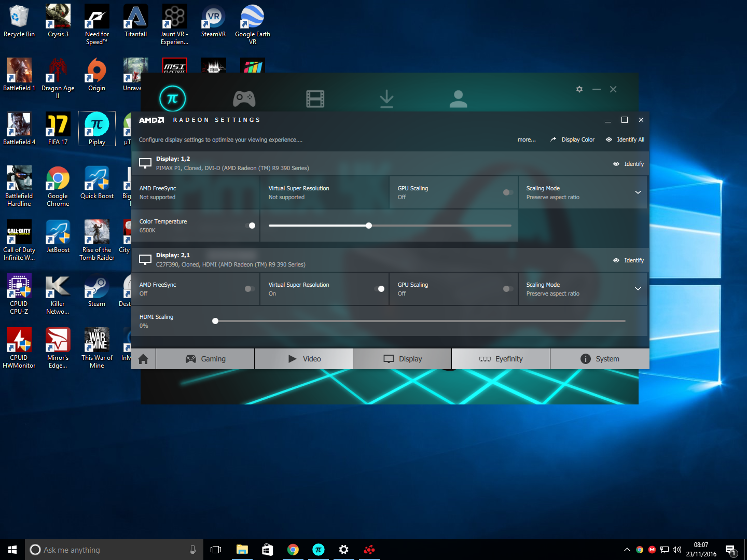Click Identify All displays
The image size is (747, 560).
(625, 139)
